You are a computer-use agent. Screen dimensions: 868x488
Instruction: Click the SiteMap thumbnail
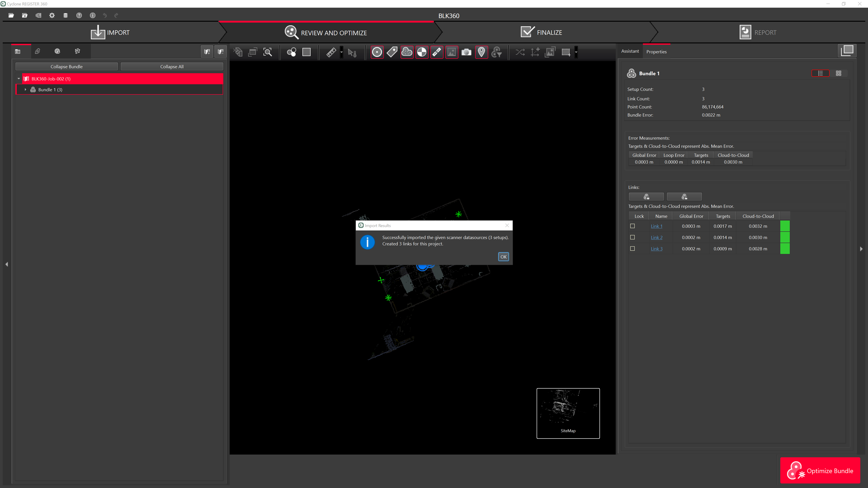[568, 413]
